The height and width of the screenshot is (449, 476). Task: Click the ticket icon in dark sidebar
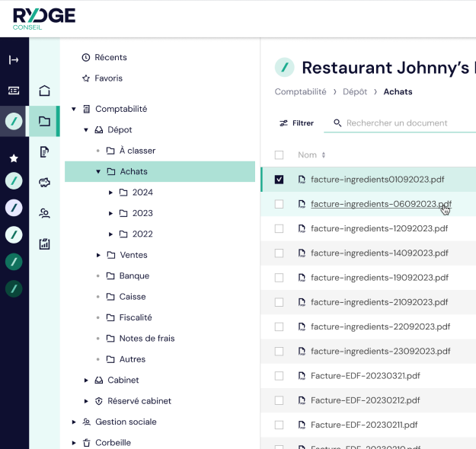coord(14,91)
